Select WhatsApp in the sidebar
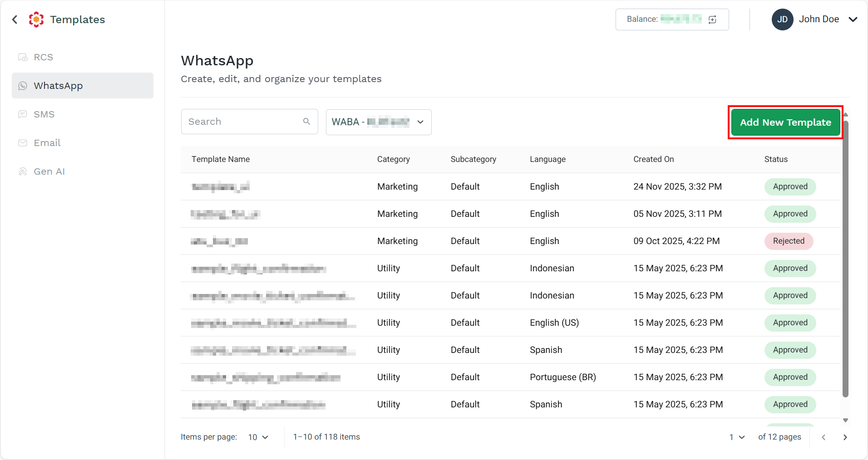 (x=83, y=86)
